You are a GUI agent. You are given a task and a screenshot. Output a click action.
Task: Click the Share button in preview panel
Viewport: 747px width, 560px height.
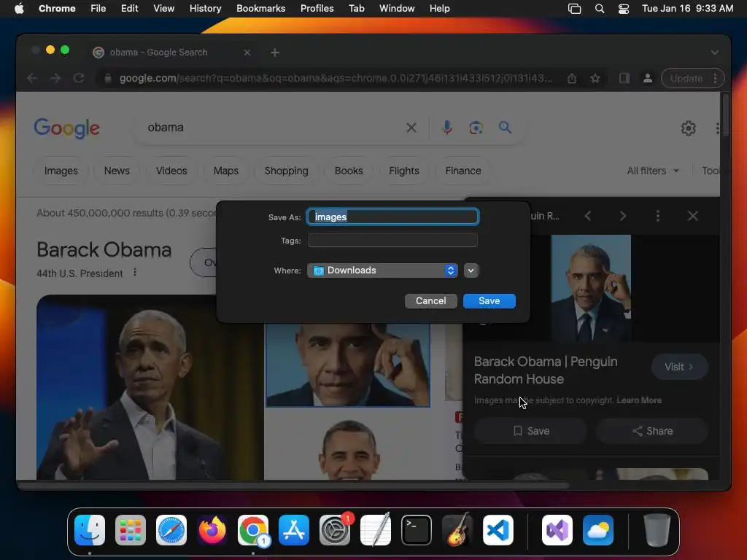point(652,431)
